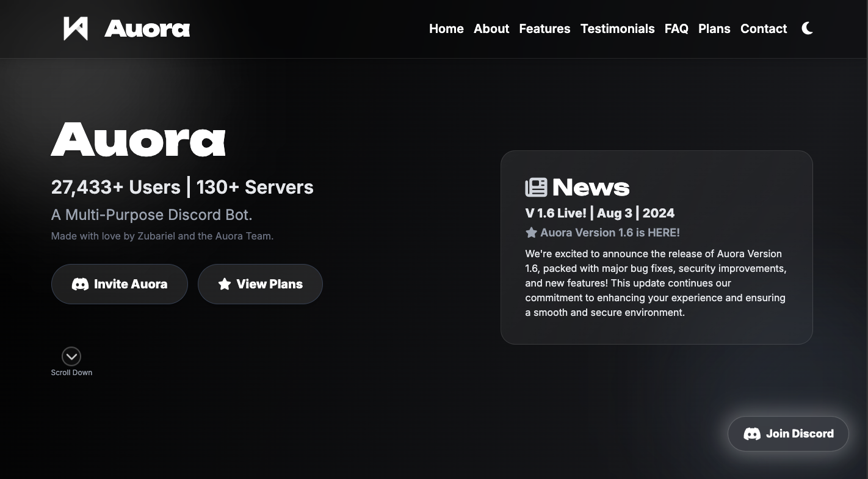Open Testimonials from the top menu

tap(617, 29)
